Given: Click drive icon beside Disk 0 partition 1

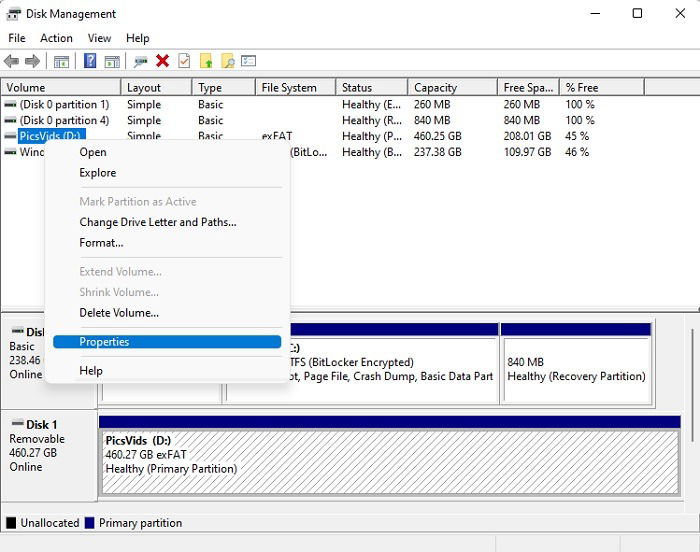Looking at the screenshot, I should 10,105.
